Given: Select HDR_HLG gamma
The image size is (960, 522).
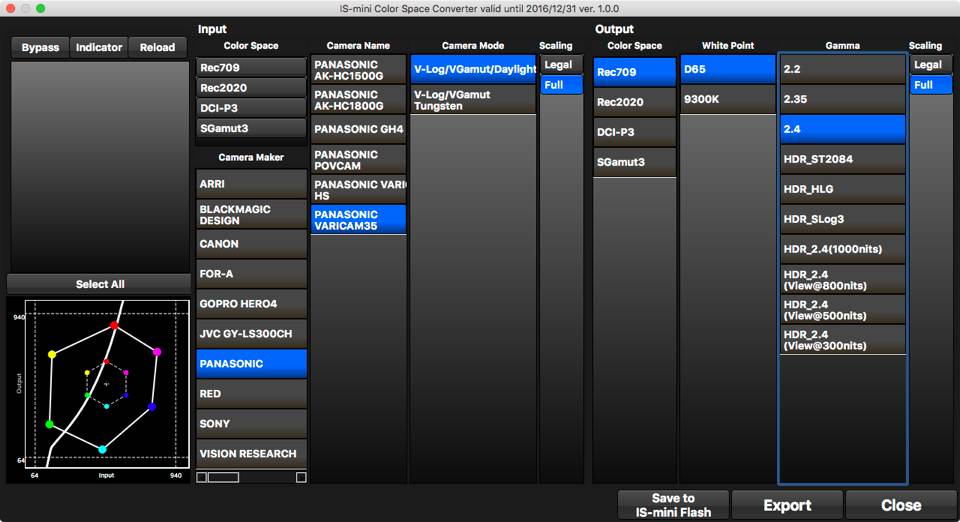Looking at the screenshot, I should [842, 189].
